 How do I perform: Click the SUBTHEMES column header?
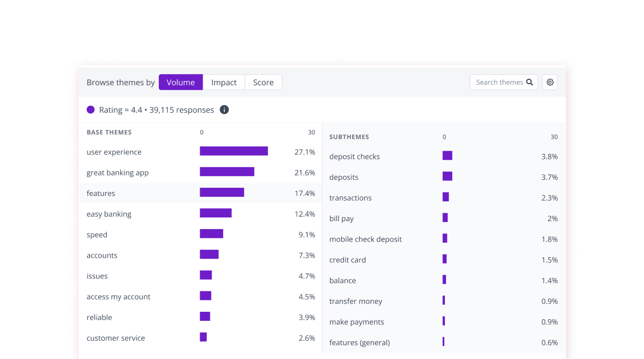349,137
